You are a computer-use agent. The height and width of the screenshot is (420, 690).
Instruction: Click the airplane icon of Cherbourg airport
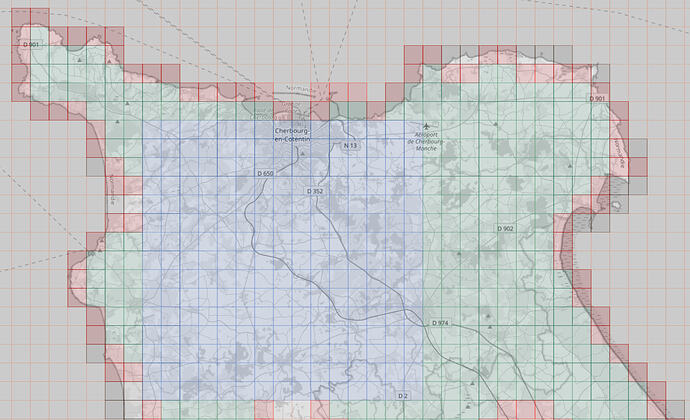pos(426,127)
